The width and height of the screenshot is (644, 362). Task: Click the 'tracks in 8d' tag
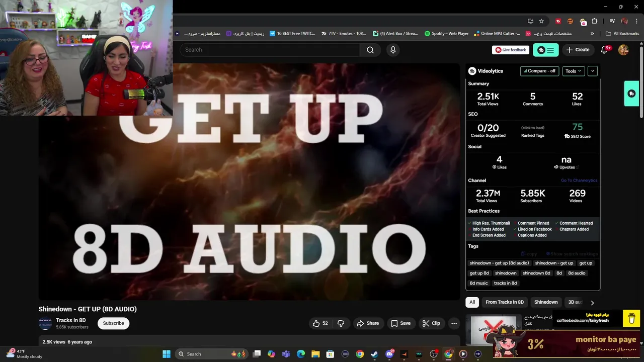(x=505, y=283)
